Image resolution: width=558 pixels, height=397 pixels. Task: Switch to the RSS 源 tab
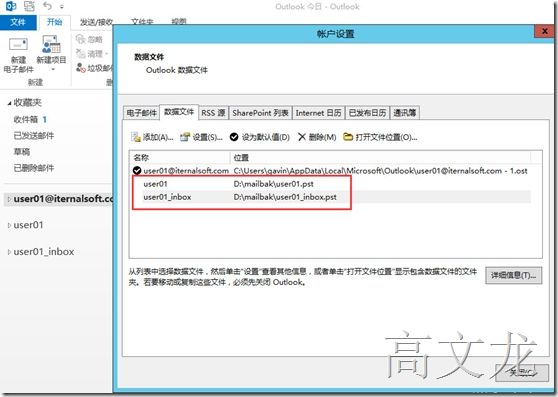click(x=213, y=113)
